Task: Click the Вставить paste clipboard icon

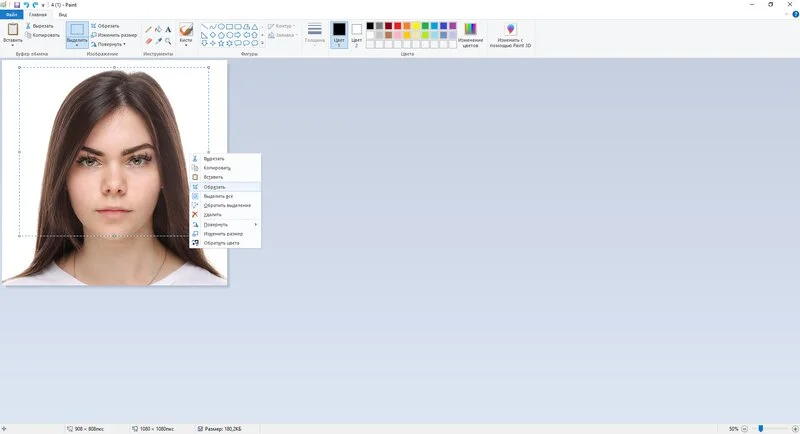Action: [13, 30]
